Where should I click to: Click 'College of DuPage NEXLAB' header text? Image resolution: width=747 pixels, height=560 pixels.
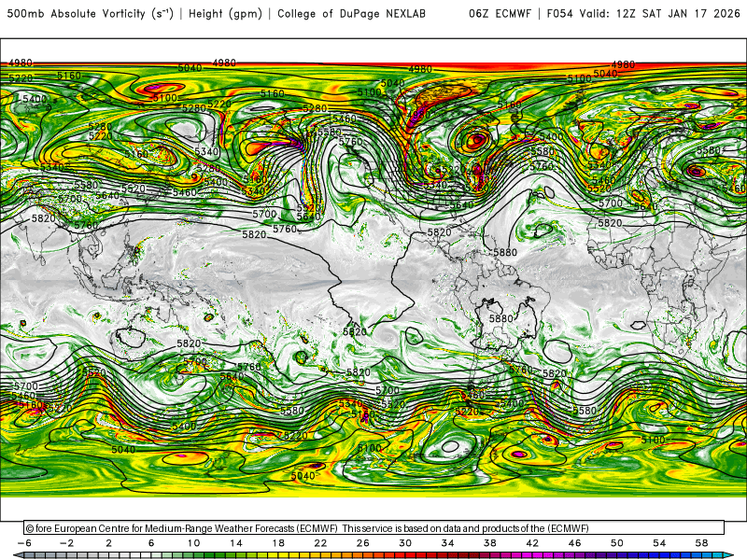(351, 14)
